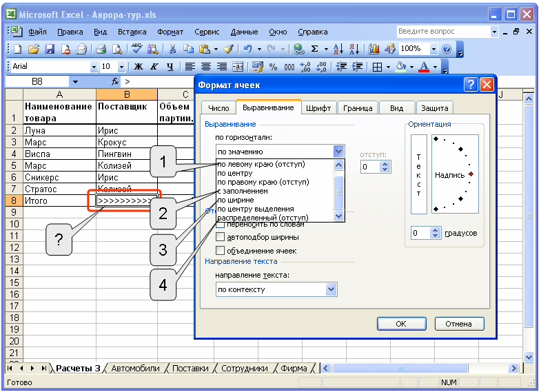The image size is (541, 392).
Task: Apply percent style with the % icon
Action: 274,67
